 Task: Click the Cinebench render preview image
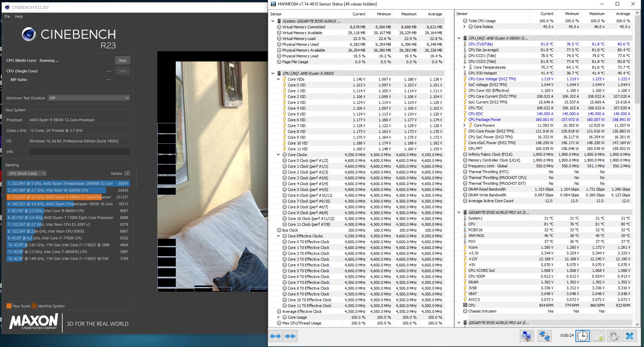pos(212,171)
